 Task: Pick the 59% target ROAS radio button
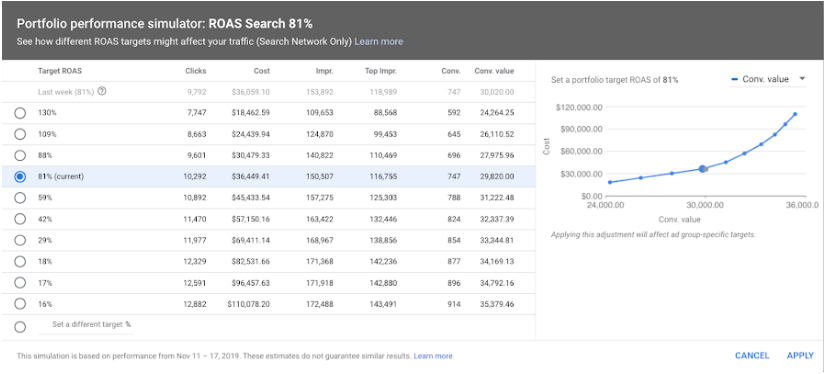(x=20, y=198)
